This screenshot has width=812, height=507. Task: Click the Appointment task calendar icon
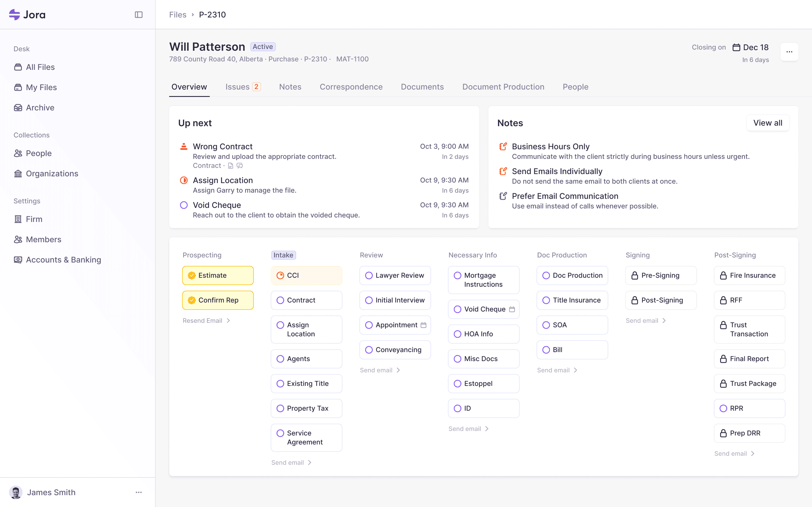pyautogui.click(x=423, y=325)
